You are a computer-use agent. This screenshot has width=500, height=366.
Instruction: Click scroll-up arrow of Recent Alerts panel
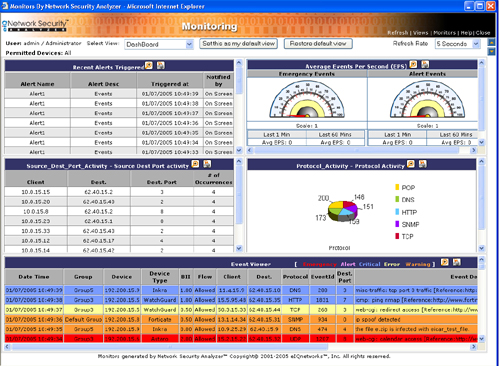click(239, 63)
